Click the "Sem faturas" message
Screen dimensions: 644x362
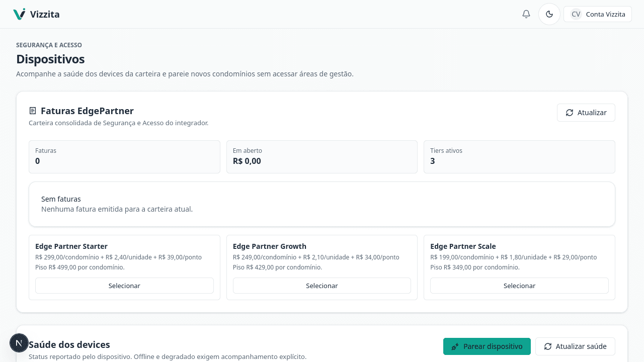pyautogui.click(x=61, y=199)
